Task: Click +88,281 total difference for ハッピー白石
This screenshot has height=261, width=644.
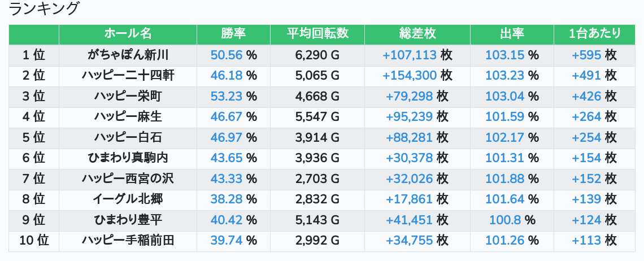Action: pos(409,137)
